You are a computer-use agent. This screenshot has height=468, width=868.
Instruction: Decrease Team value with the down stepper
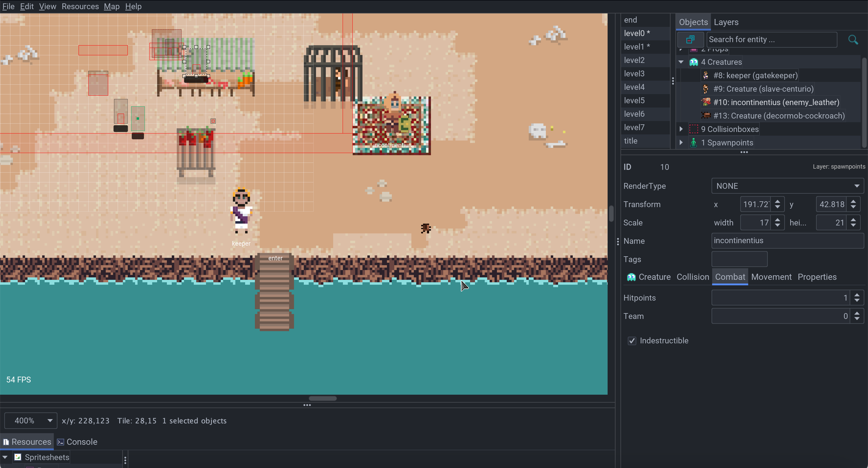point(857,319)
